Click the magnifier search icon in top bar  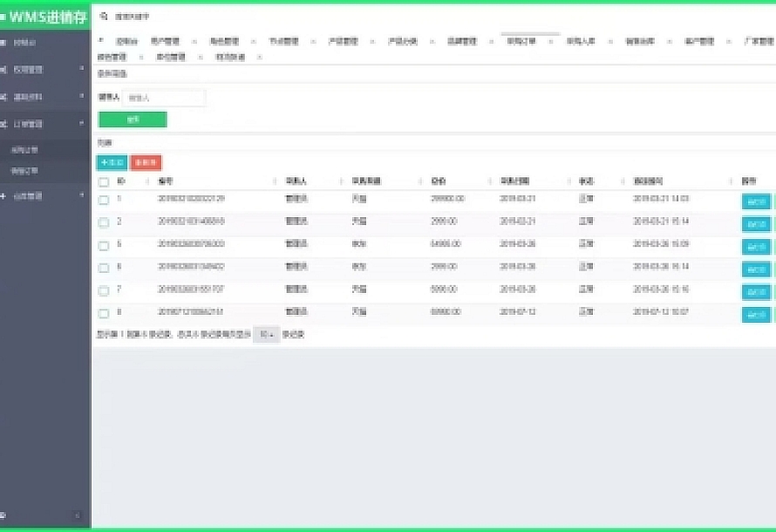click(x=104, y=17)
